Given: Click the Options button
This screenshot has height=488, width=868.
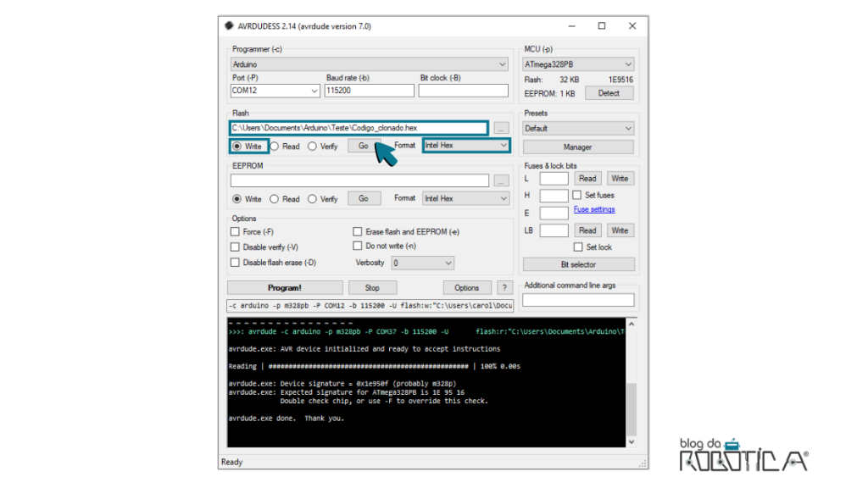Looking at the screenshot, I should tap(467, 288).
